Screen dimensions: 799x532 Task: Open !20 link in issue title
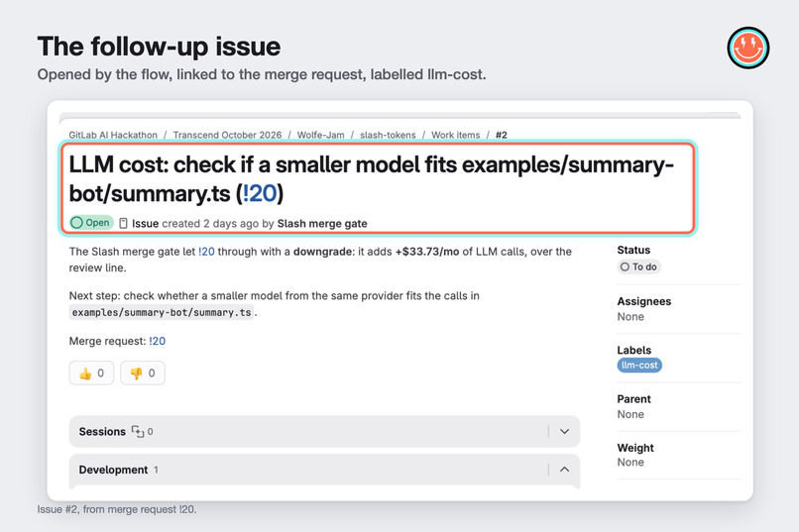260,193
